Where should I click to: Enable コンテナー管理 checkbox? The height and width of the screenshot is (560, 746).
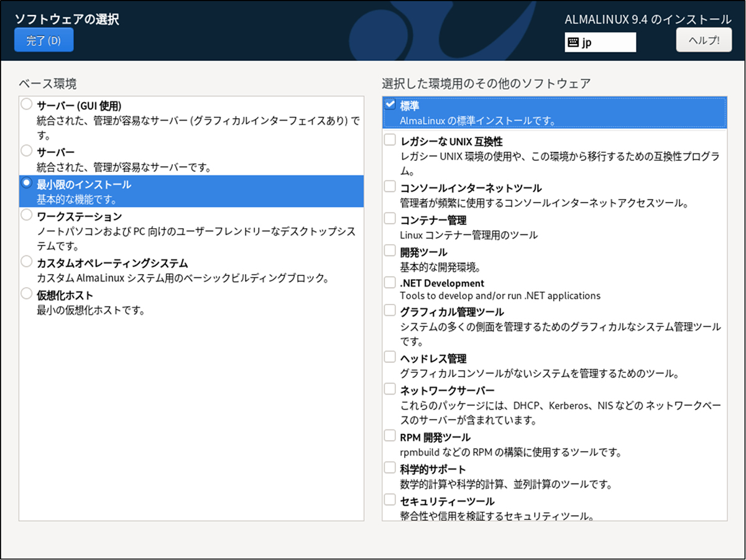pos(390,219)
